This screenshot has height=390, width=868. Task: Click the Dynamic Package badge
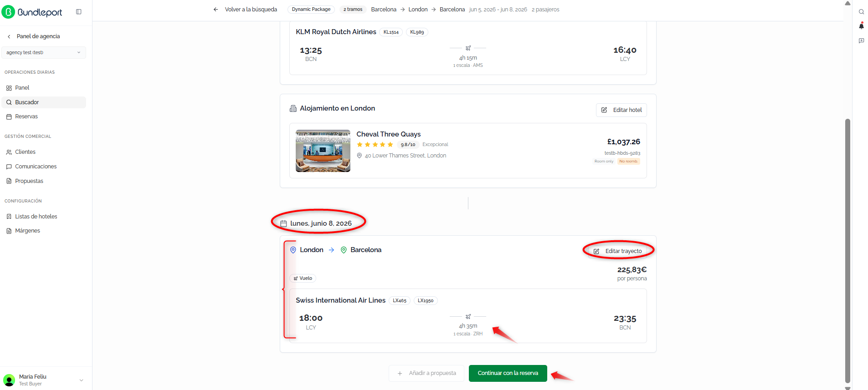[x=311, y=10]
